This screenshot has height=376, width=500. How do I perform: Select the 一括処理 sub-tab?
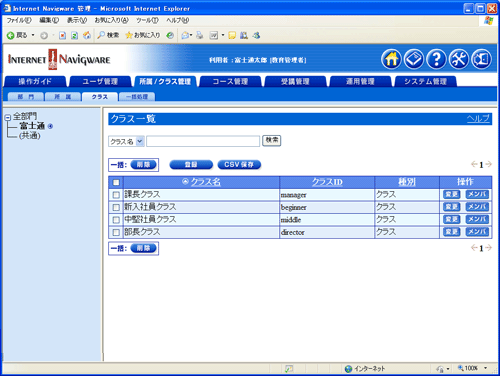[137, 97]
